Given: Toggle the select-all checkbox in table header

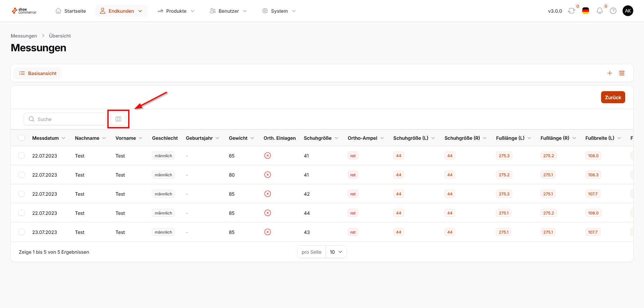Looking at the screenshot, I should tap(21, 138).
